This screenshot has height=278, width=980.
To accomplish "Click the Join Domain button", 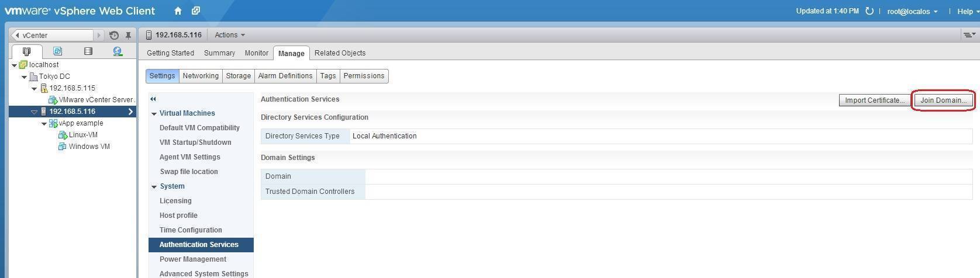I will click(944, 100).
